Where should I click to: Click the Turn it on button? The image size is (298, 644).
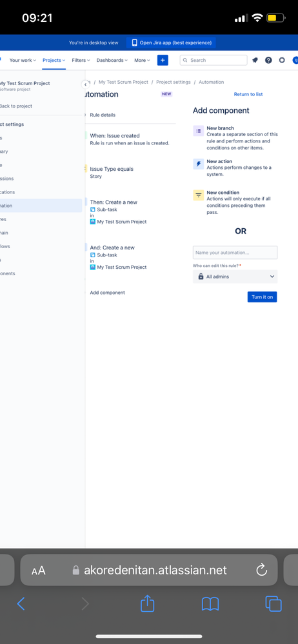click(x=263, y=297)
